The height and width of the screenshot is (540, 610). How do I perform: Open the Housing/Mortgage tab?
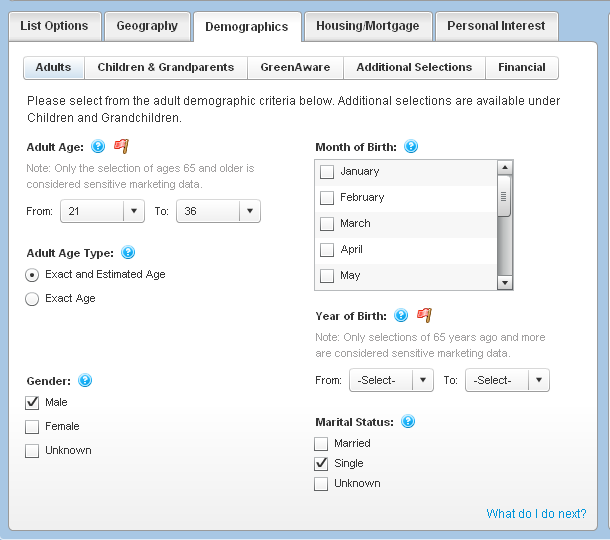pos(368,26)
